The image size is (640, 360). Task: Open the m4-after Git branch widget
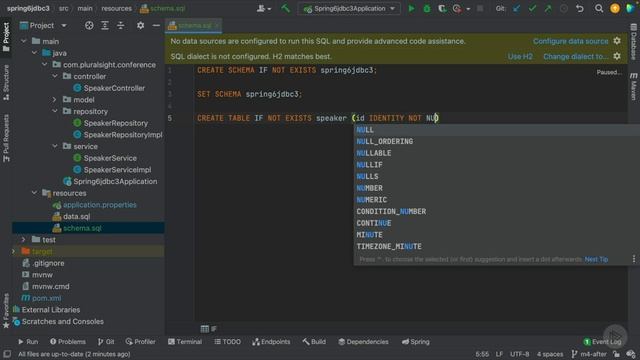pos(589,354)
